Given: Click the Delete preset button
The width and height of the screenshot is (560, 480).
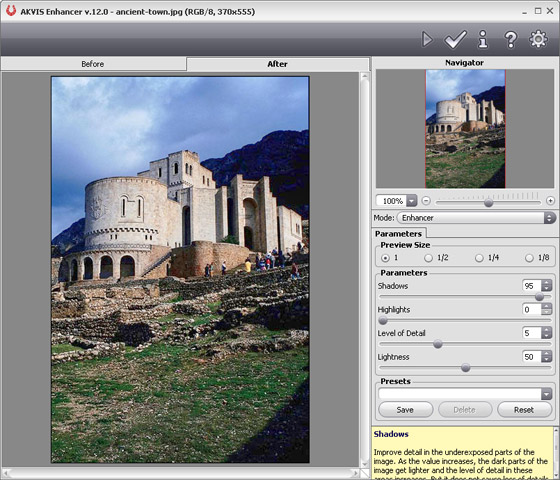Looking at the screenshot, I should [465, 410].
